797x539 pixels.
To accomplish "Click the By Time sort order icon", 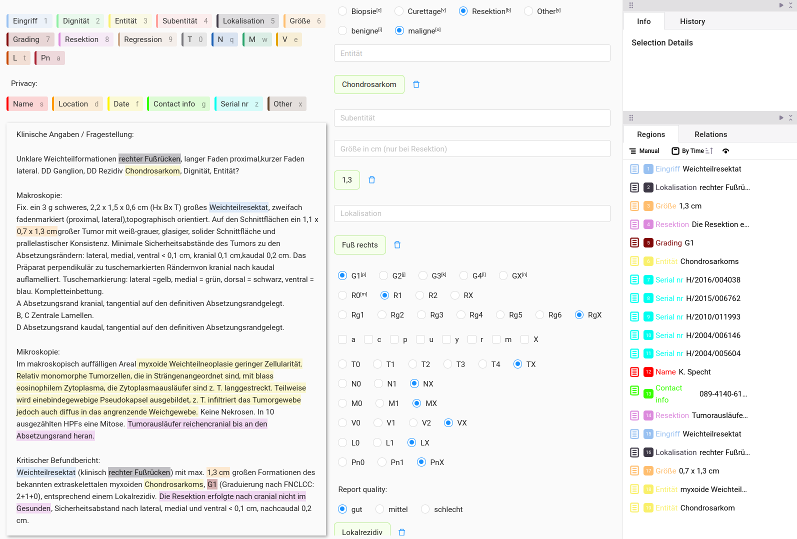I will click(708, 151).
